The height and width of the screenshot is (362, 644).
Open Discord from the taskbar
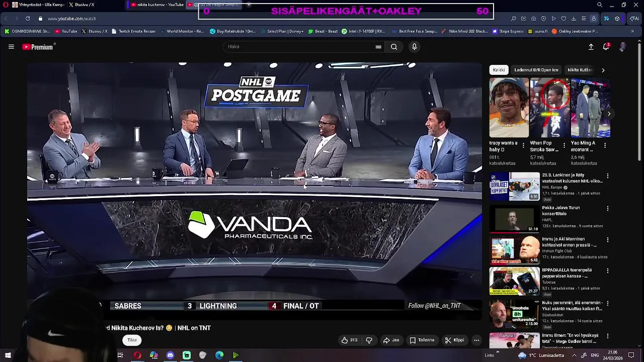(x=170, y=355)
